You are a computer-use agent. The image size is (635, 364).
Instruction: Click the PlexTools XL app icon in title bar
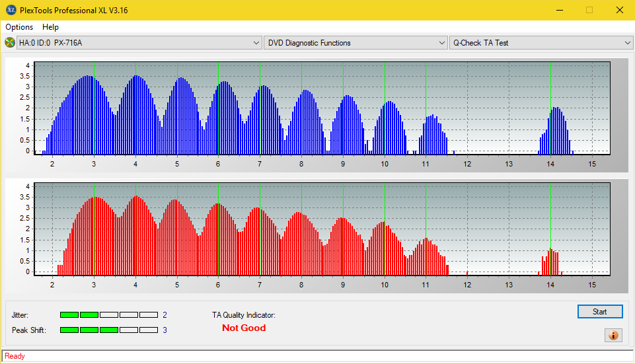(x=11, y=10)
